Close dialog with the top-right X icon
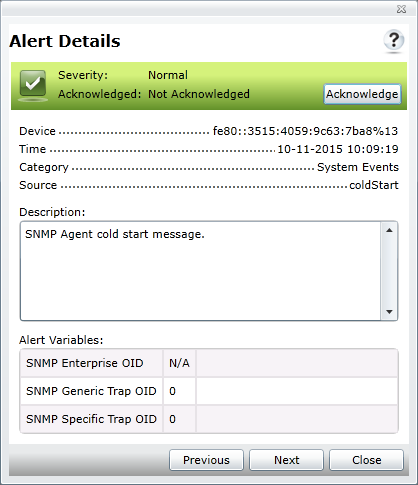Screen dimensions: 418x485 click(401, 9)
